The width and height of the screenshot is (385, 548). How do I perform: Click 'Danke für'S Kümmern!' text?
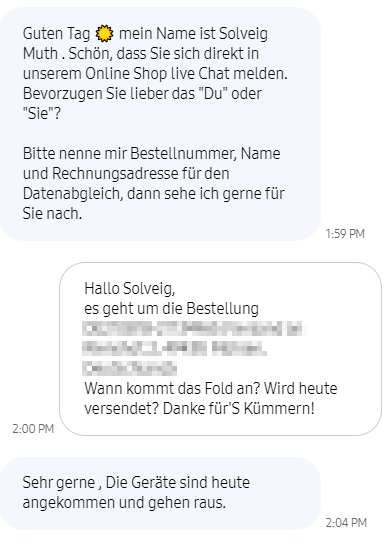239,409
